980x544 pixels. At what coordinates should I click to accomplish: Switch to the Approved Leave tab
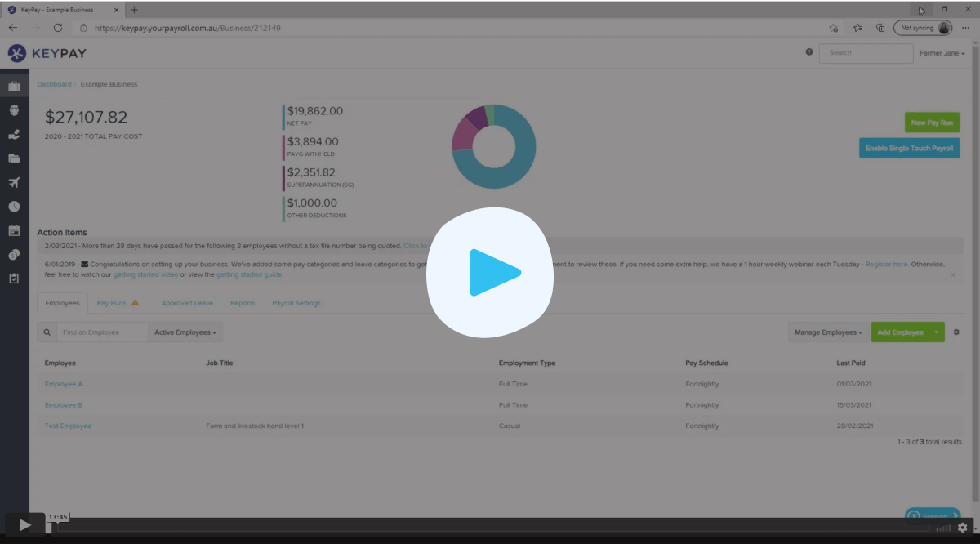click(187, 302)
